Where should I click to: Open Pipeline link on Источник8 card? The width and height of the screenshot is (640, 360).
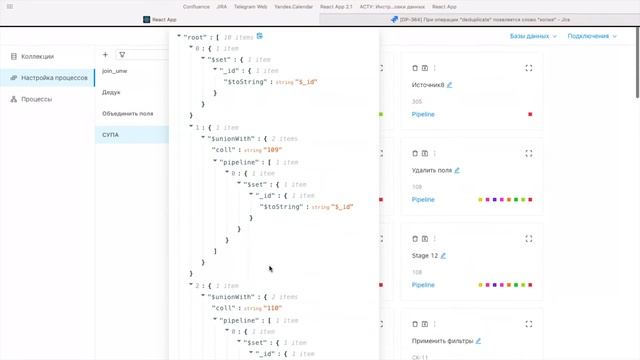423,114
